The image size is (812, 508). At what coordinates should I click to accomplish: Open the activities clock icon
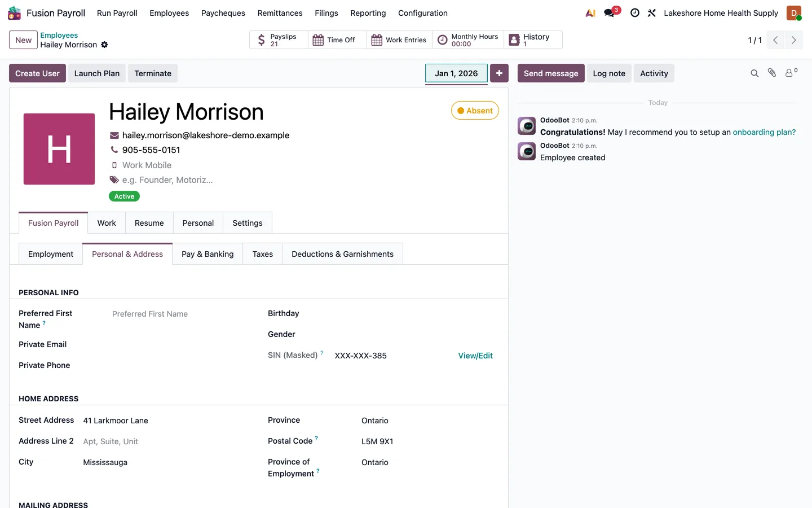635,13
